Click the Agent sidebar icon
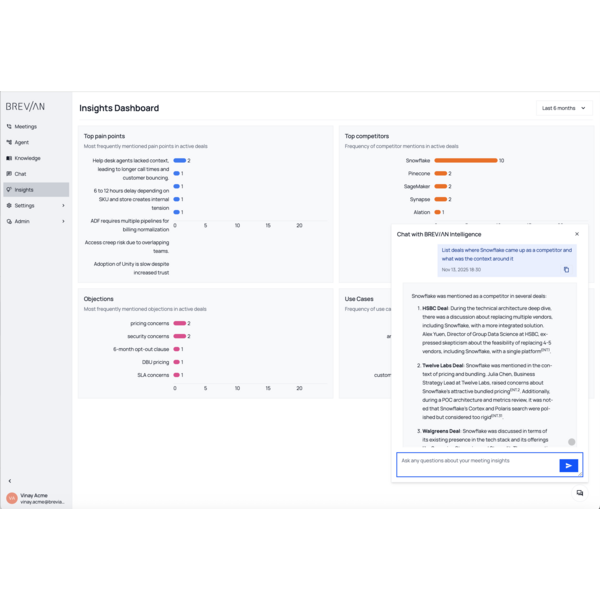Viewport: 600px width, 600px height. tap(9, 142)
